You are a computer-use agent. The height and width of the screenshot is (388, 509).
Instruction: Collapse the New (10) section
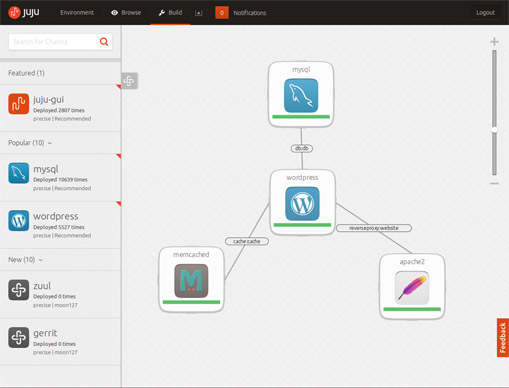25,260
